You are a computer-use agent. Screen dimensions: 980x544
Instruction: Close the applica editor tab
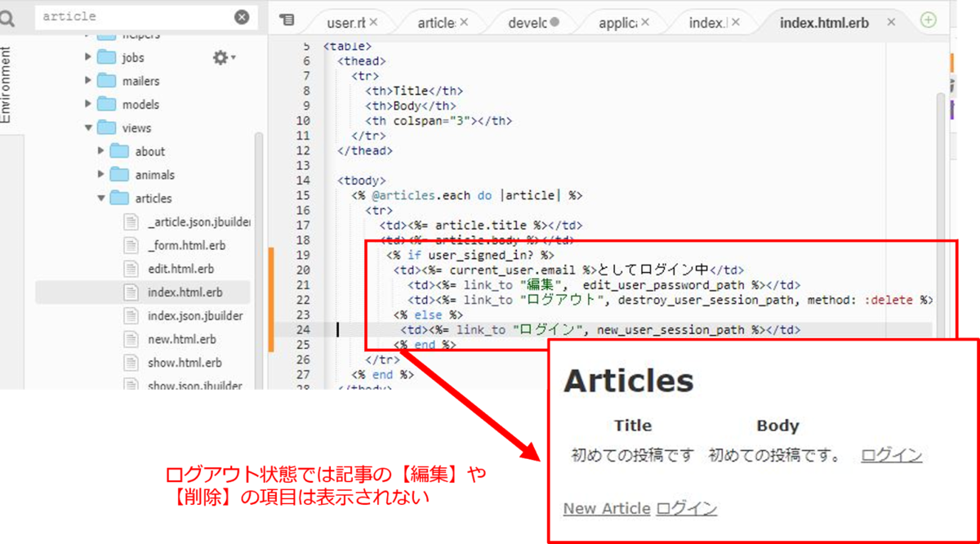(x=646, y=22)
